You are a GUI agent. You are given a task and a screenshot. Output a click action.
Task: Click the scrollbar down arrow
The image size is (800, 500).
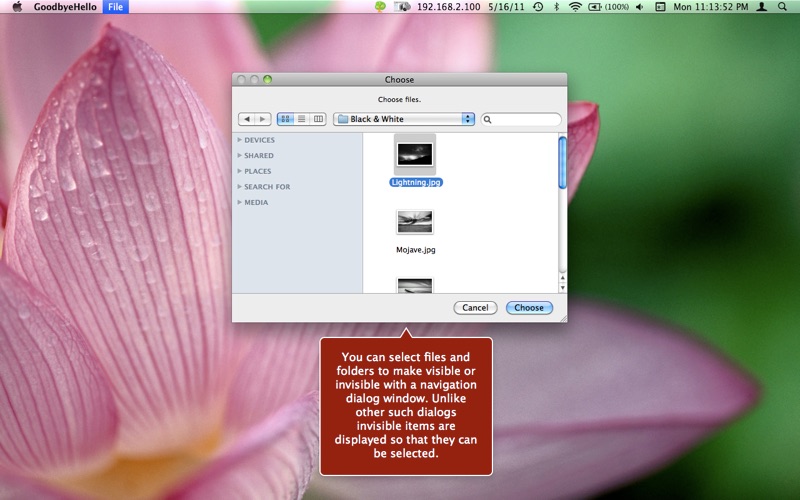coord(562,288)
